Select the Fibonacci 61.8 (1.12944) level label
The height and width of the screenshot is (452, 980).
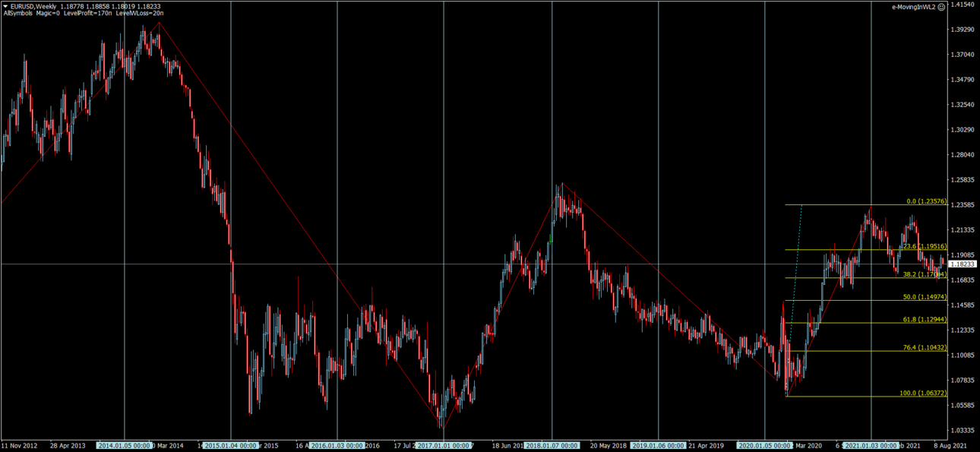click(925, 320)
